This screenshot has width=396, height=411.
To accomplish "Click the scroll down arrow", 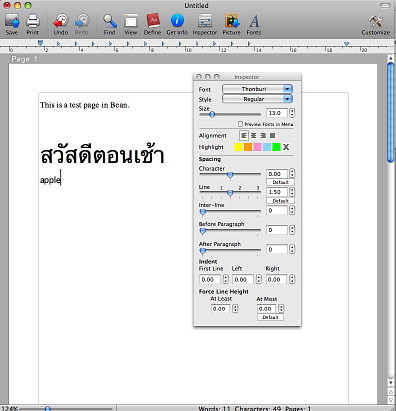I will coord(391,382).
